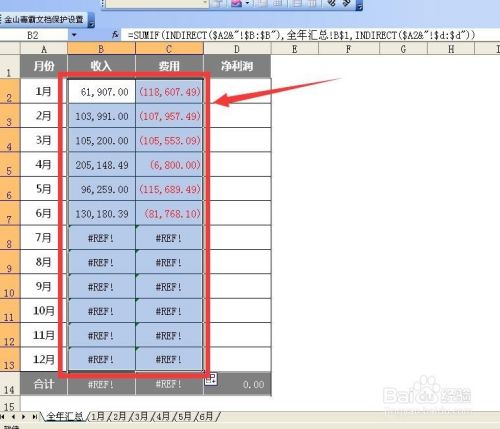Image resolution: width=500 pixels, height=429 pixels.
Task: Select 收入 #REF! cell in 7月 row
Action: [x=102, y=238]
